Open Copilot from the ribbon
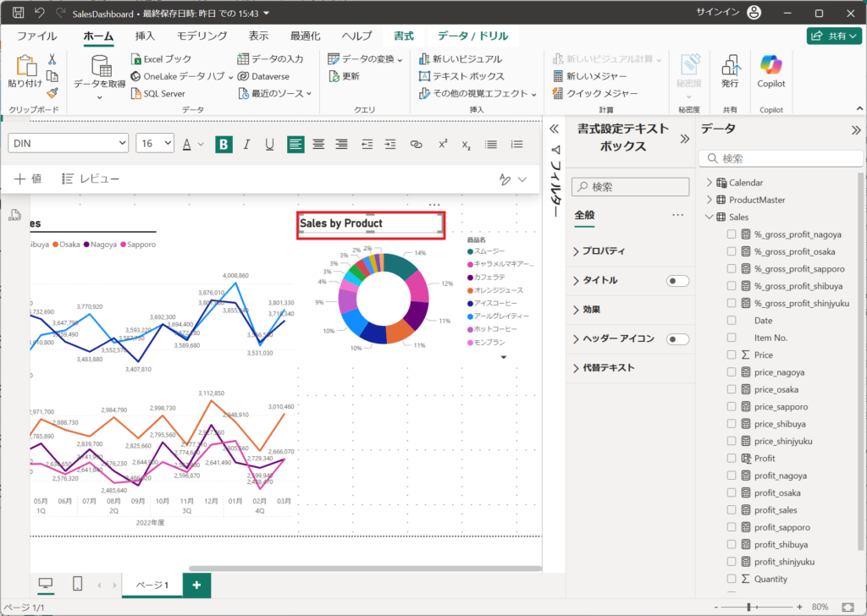The image size is (867, 616). pyautogui.click(x=770, y=71)
